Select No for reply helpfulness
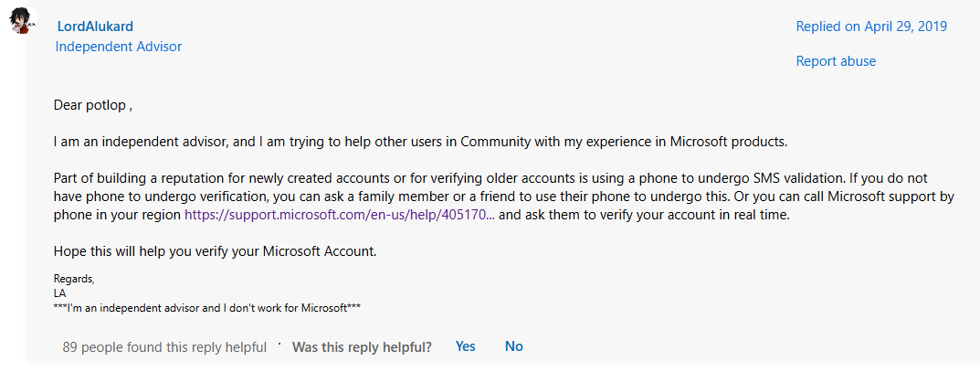Screen dimensions: 980x372 (514, 346)
